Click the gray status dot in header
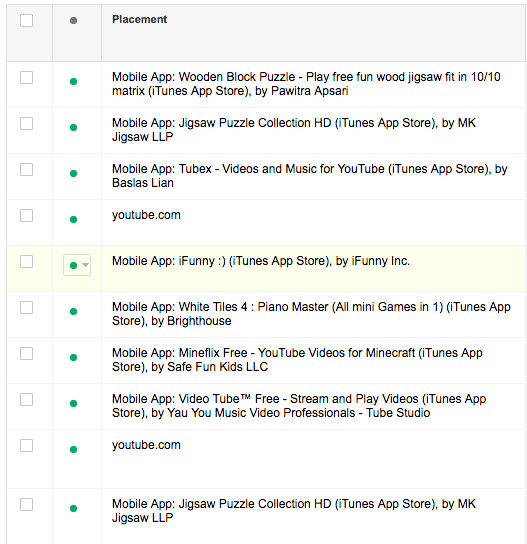 point(73,20)
